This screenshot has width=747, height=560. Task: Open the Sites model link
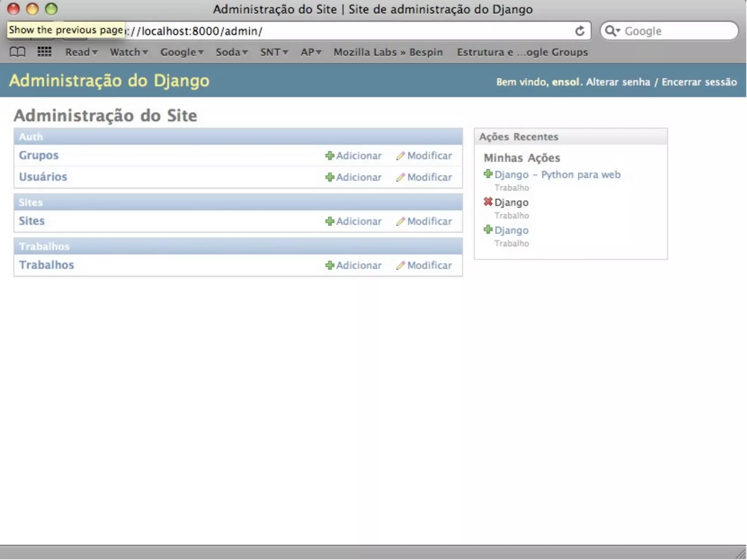[32, 221]
